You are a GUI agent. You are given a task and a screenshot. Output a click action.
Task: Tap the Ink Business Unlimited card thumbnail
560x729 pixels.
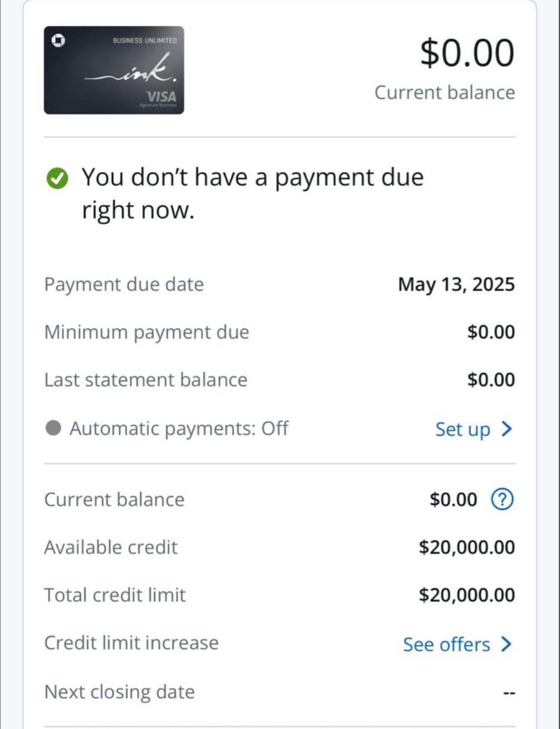114,70
